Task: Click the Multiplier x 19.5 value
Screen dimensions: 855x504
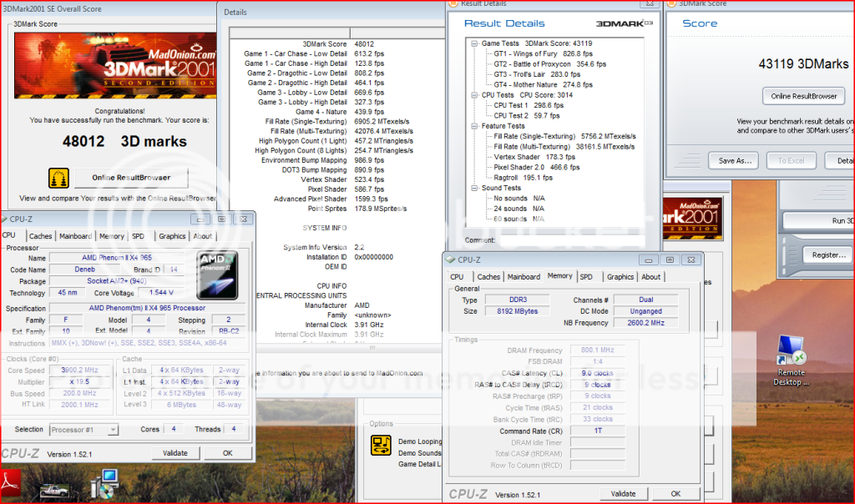Action: pyautogui.click(x=79, y=382)
